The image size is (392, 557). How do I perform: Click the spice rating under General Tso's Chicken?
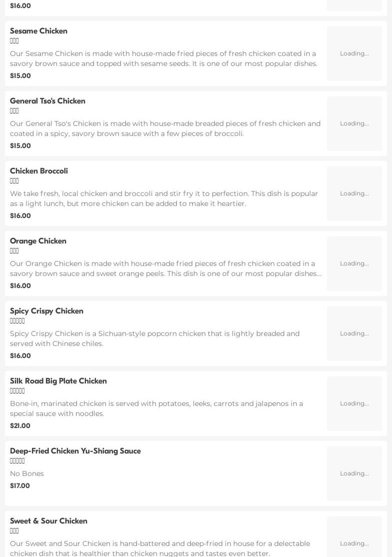(x=14, y=111)
